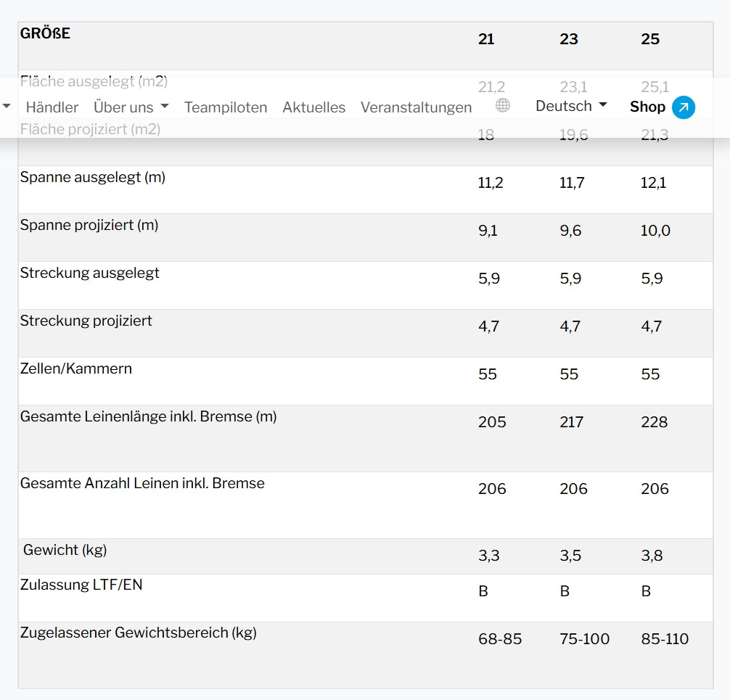Click the Gewicht (kg) row label
This screenshot has height=700, width=730.
[x=65, y=550]
